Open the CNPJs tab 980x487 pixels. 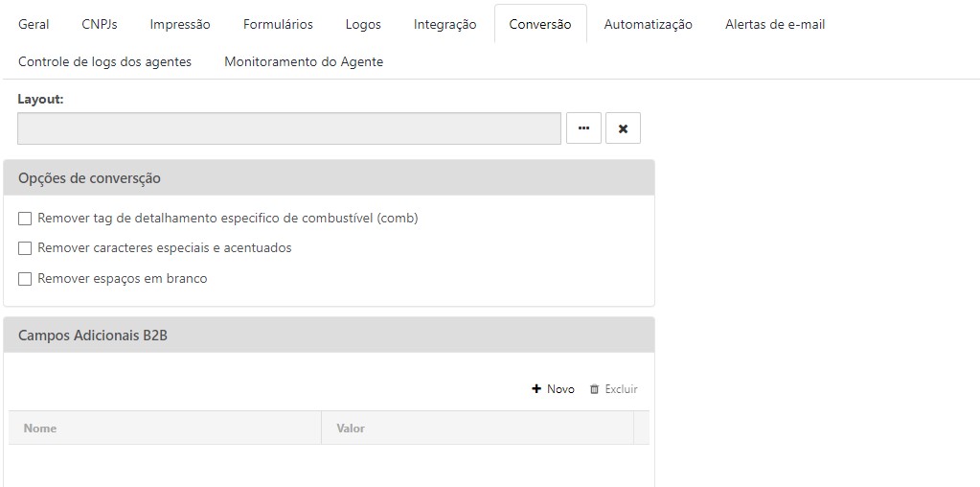[100, 25]
